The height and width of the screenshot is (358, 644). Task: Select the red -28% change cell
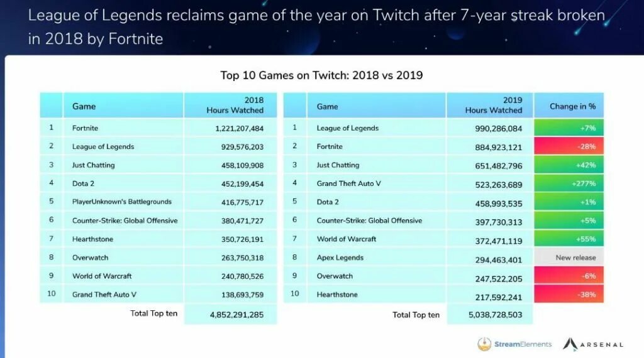pyautogui.click(x=569, y=146)
